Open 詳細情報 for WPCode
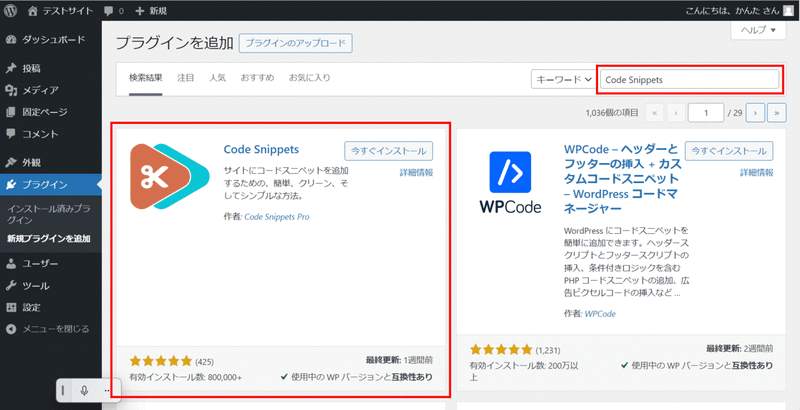Viewport: 800px width, 410px height. (x=757, y=173)
